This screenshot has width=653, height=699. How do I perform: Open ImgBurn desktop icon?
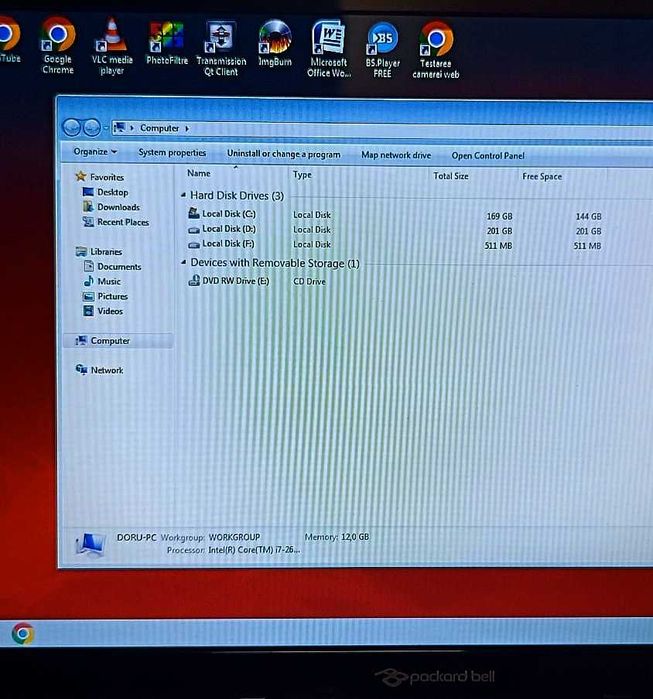point(275,44)
